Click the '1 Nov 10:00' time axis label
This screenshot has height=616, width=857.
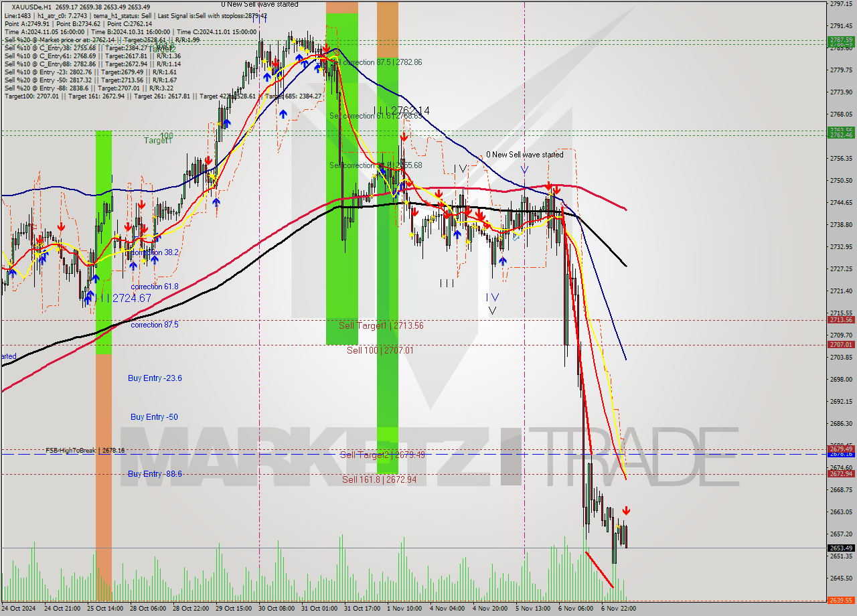406,609
